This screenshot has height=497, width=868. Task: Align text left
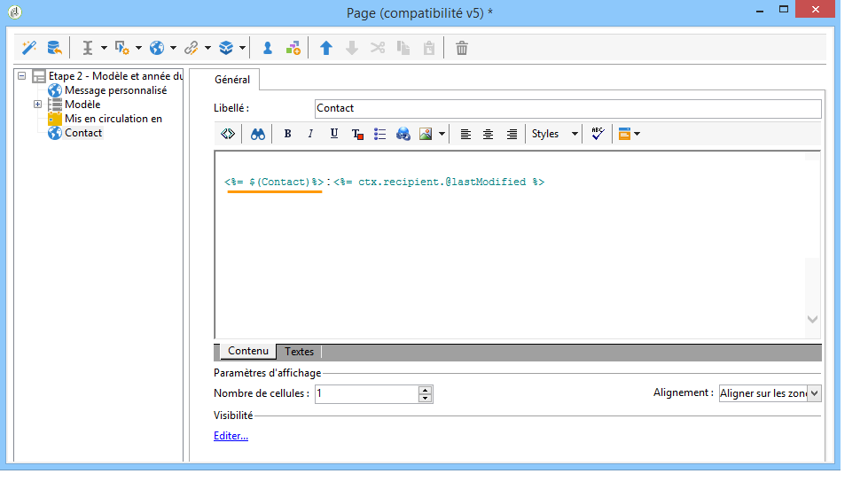pos(465,134)
